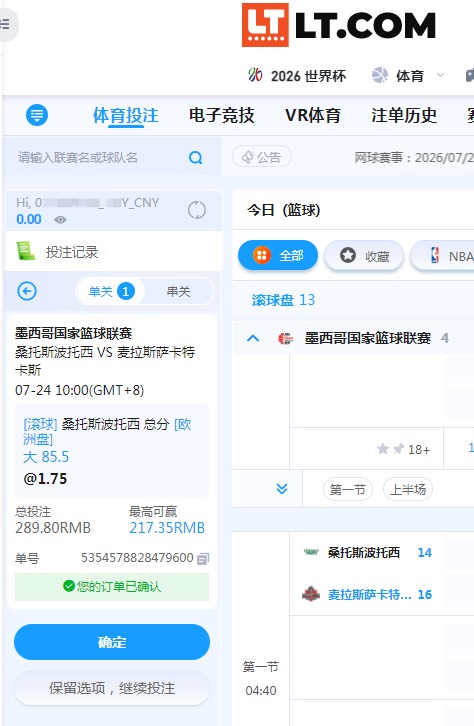The width and height of the screenshot is (474, 726).
Task: Click the 217.35RMB max win amount
Action: coord(167,528)
